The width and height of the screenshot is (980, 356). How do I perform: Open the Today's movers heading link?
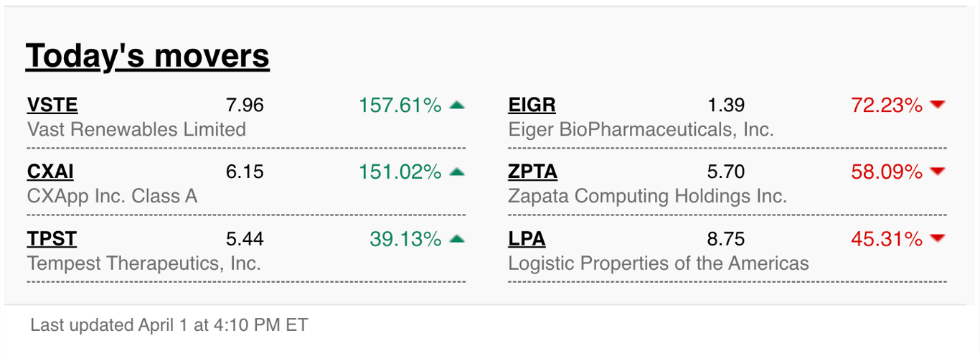point(147,56)
